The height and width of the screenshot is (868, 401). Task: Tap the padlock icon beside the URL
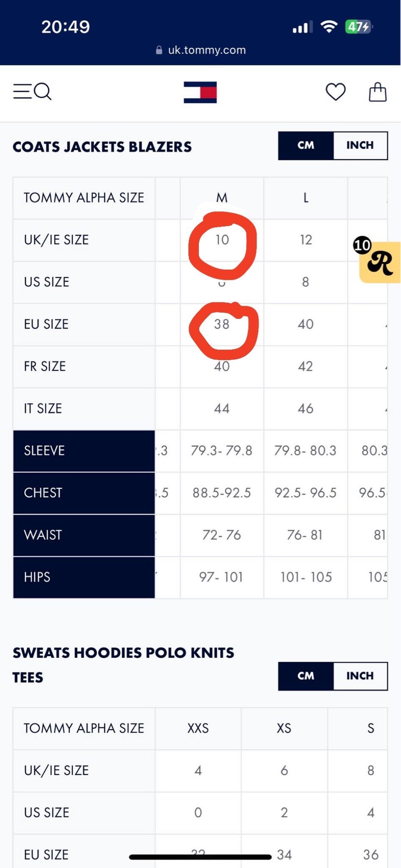(159, 50)
